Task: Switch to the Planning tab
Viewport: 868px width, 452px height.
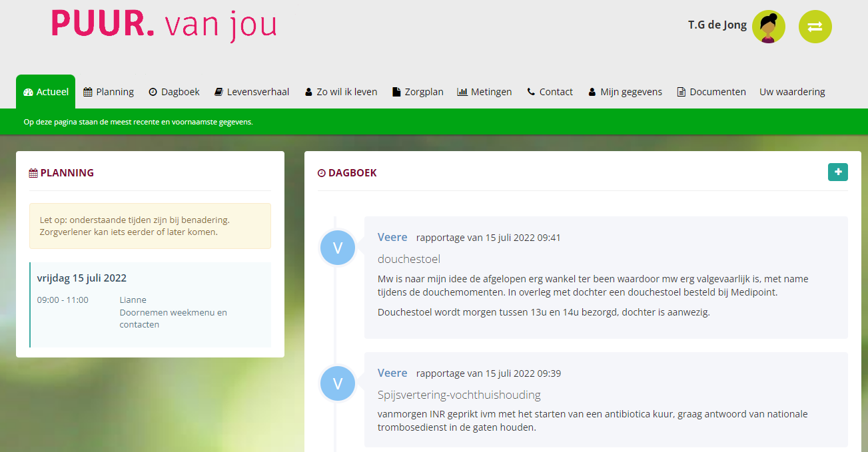Action: (109, 92)
